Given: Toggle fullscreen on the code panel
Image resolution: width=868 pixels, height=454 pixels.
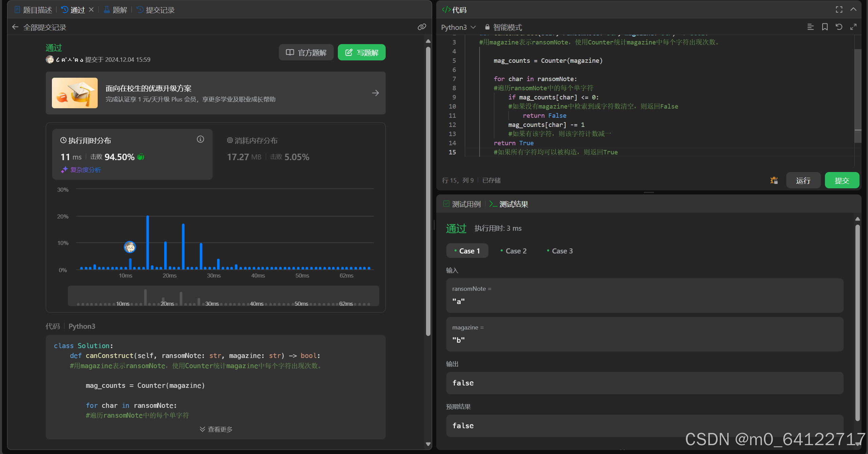Looking at the screenshot, I should click(839, 10).
